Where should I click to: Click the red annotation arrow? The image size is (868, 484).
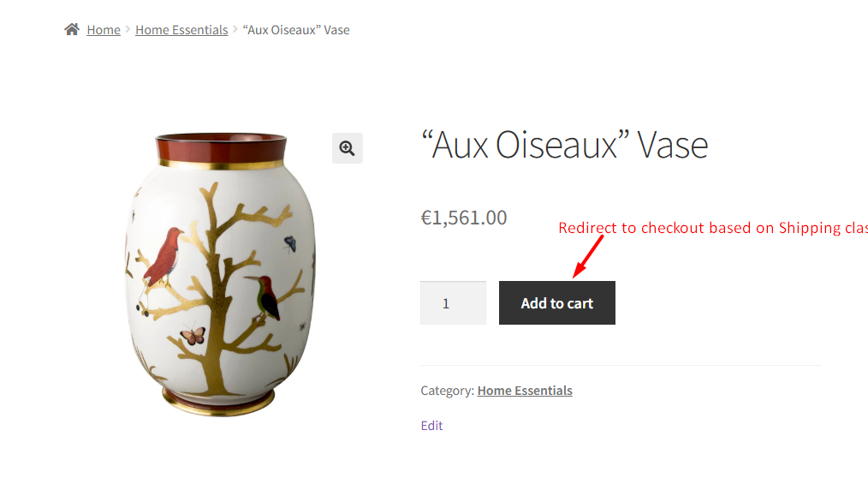pyautogui.click(x=587, y=256)
